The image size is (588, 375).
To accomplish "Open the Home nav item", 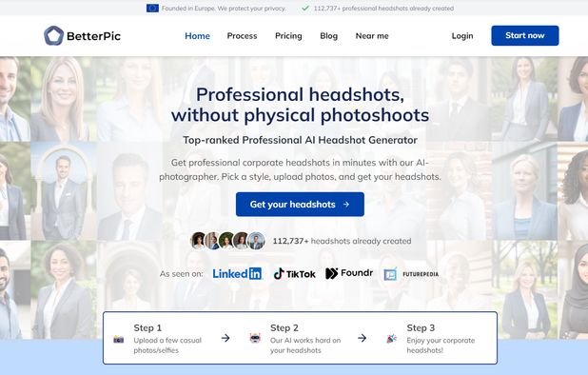I will pyautogui.click(x=197, y=36).
